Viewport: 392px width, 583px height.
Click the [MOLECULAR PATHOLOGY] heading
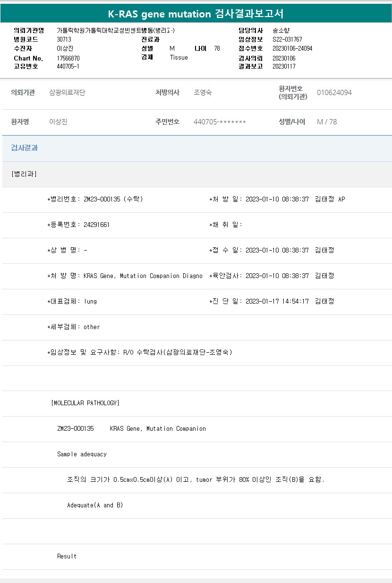(85, 403)
